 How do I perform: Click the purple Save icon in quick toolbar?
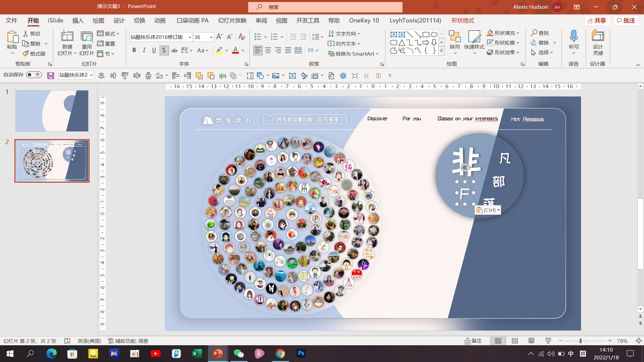pos(51,76)
